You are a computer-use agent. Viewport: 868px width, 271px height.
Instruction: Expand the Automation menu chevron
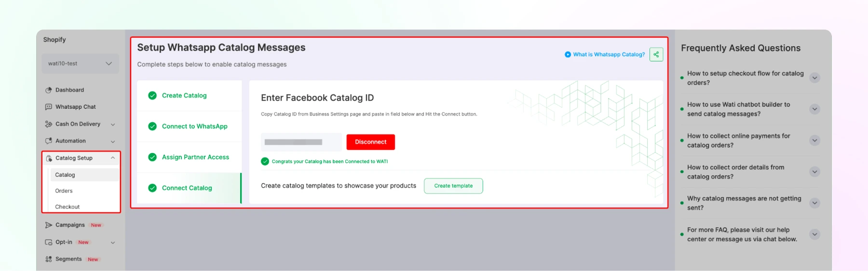tap(113, 142)
